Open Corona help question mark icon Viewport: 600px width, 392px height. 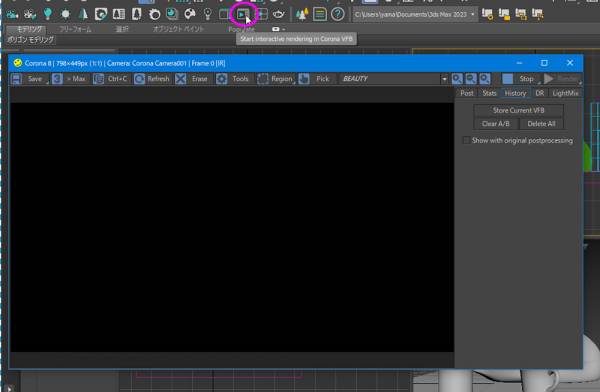[338, 15]
